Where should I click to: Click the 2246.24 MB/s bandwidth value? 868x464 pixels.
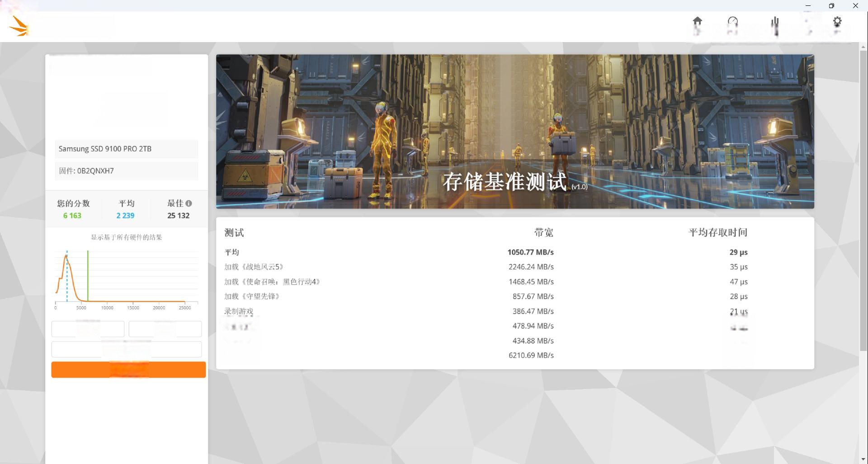(531, 267)
